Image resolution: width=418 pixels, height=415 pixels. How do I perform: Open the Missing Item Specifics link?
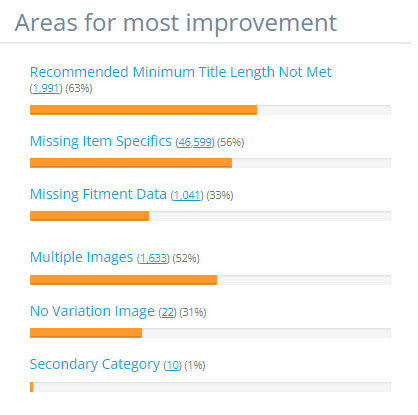tap(101, 141)
